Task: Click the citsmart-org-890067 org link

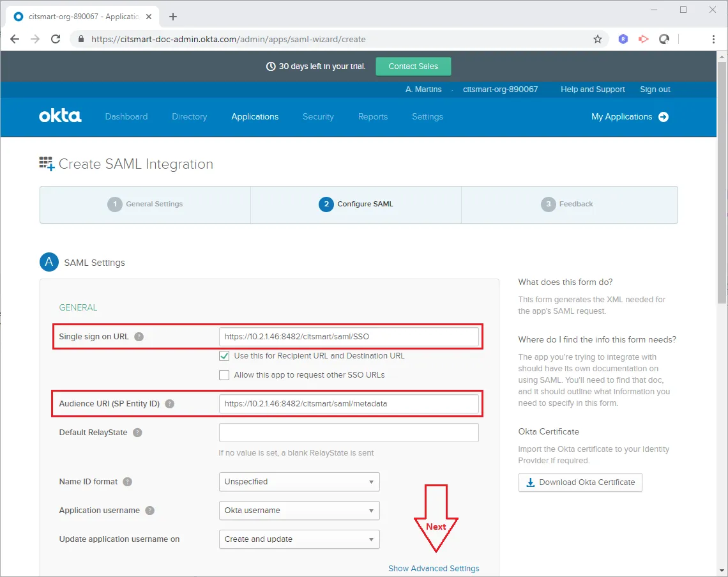Action: [x=501, y=89]
